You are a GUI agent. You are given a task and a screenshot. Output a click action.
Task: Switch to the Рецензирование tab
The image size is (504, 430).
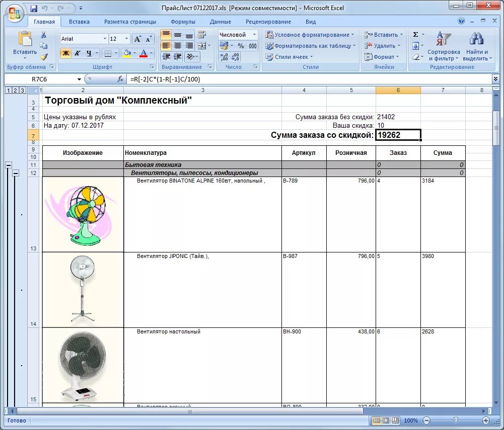click(268, 22)
